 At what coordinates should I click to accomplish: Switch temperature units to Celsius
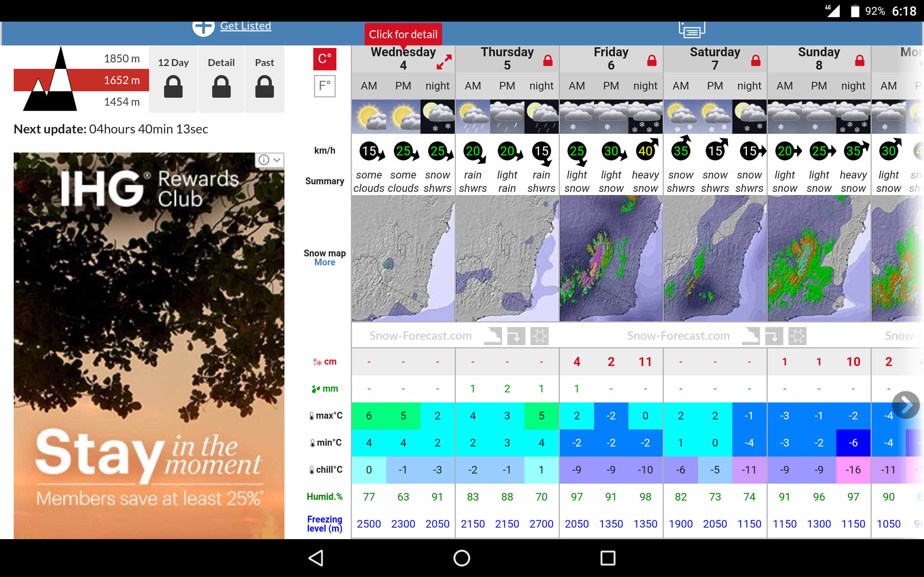point(324,59)
